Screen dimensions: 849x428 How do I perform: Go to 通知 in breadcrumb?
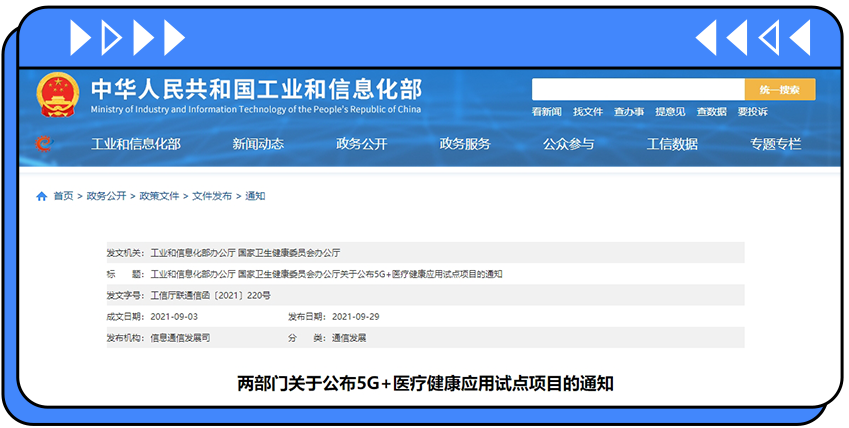(255, 196)
